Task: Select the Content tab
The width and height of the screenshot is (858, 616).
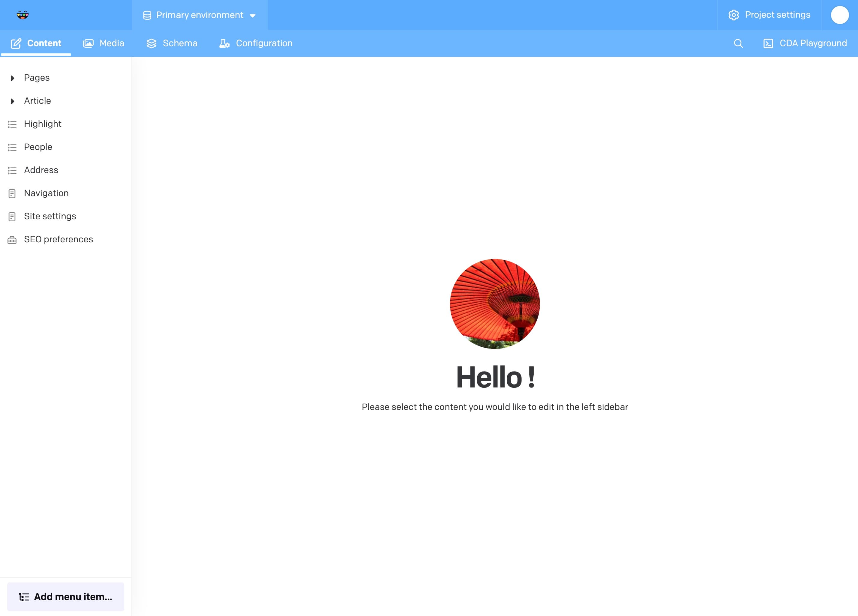Action: click(36, 43)
